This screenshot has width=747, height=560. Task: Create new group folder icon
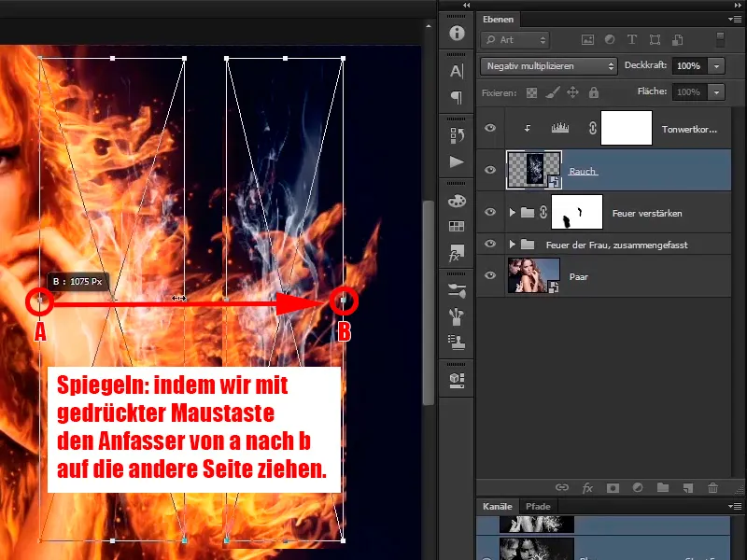[663, 487]
